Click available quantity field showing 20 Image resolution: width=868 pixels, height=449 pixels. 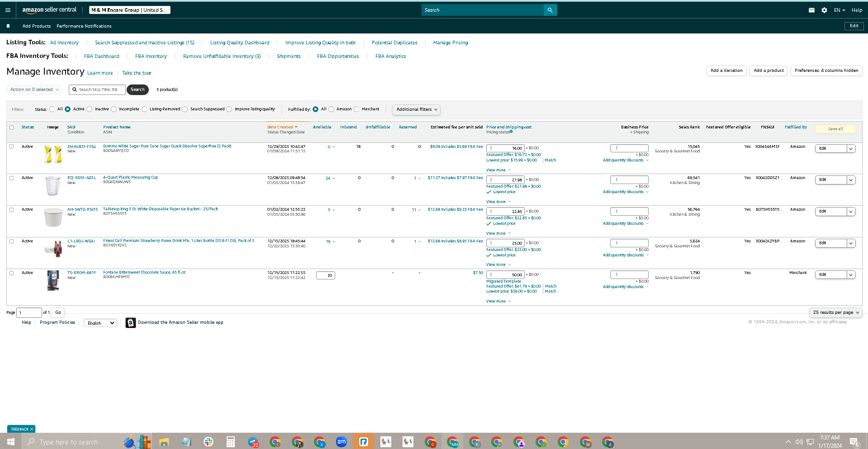coord(326,275)
